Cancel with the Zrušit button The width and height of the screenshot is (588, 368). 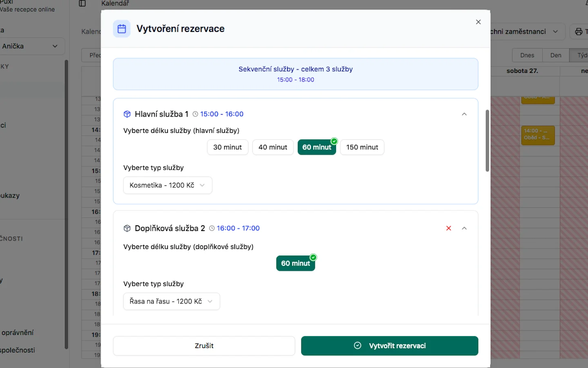click(x=204, y=346)
